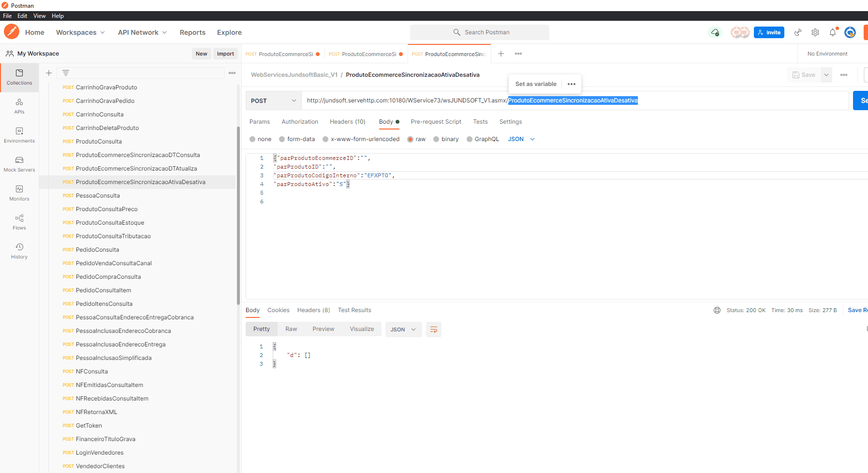Open the File menu
Screen dimensions: 868x473
(7, 16)
